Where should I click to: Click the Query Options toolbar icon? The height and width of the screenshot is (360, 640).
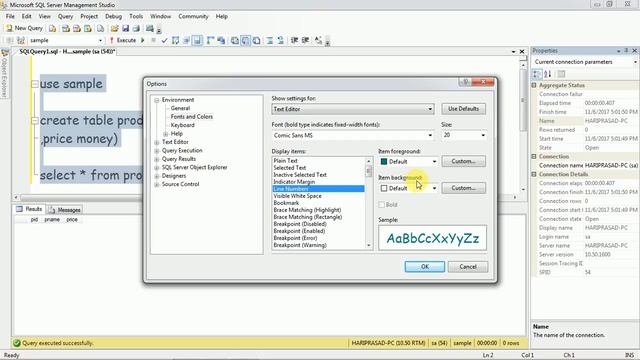pos(186,40)
